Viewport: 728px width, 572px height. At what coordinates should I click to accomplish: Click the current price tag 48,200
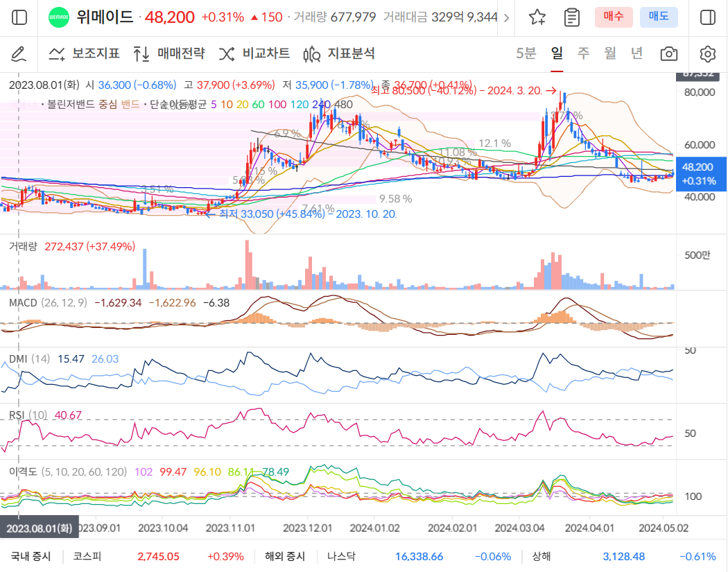(700, 173)
